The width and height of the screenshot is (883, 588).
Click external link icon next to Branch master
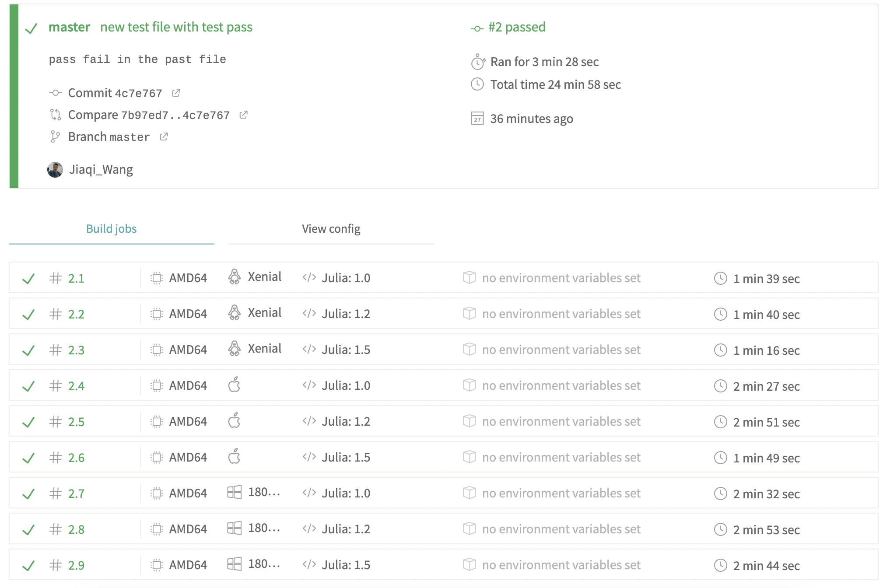click(x=164, y=136)
